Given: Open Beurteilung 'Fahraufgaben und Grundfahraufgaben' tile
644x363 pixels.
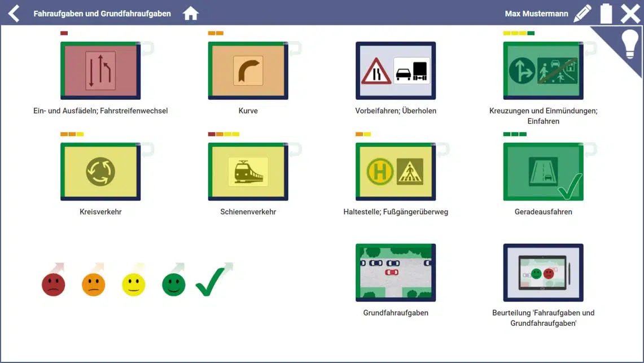Looking at the screenshot, I should pyautogui.click(x=543, y=273).
